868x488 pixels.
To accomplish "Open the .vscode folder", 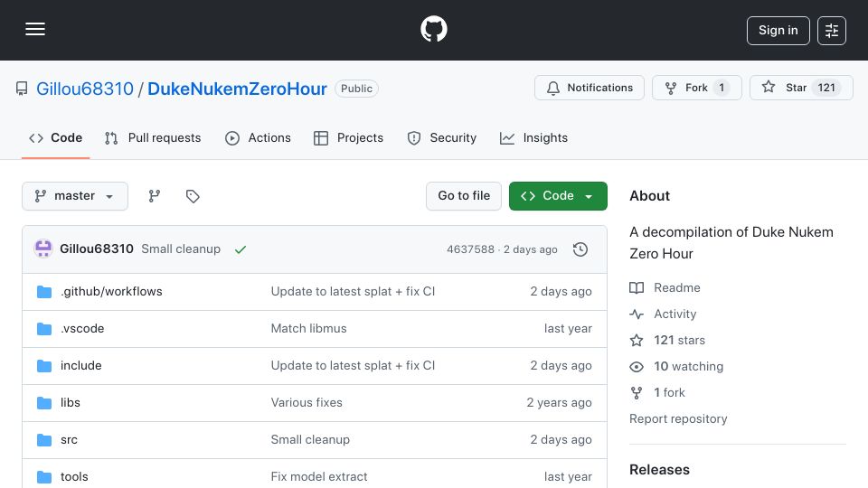I will pos(82,329).
